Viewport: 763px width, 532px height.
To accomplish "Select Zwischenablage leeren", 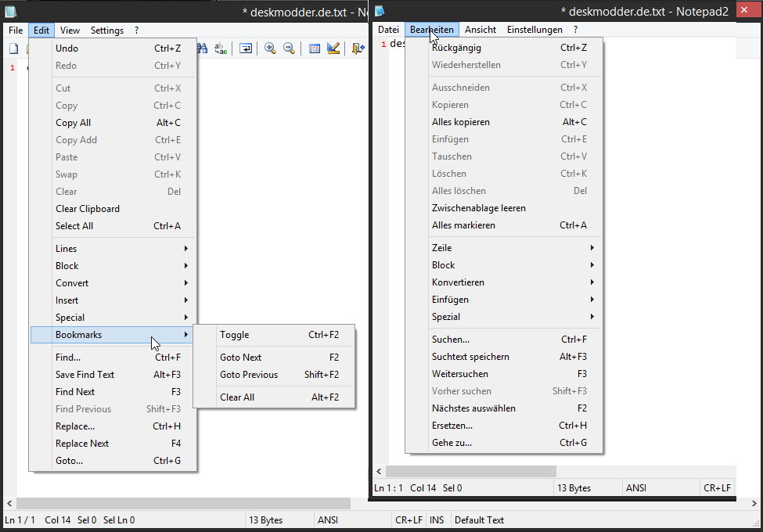I will [504, 208].
